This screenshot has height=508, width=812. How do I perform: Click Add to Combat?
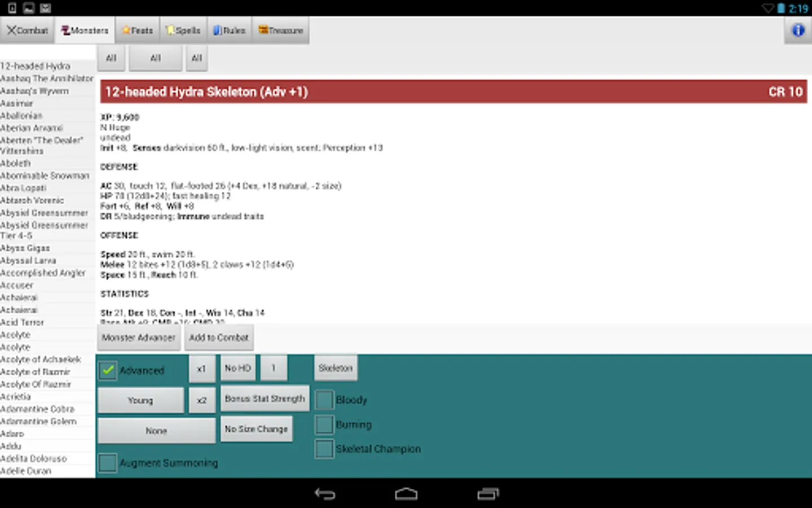(x=219, y=338)
